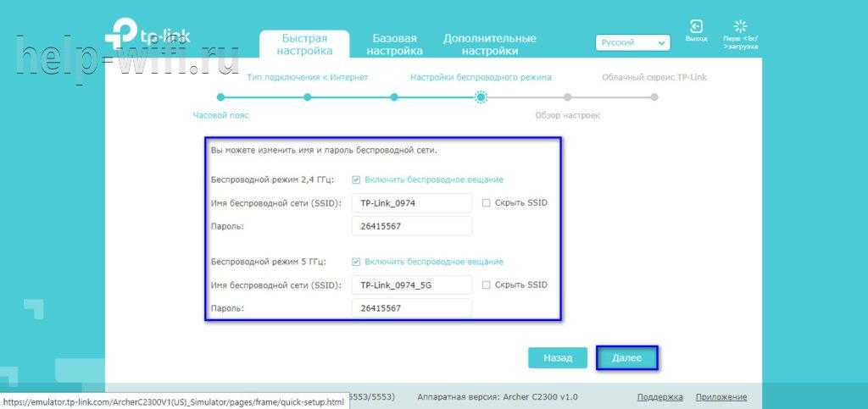This screenshot has height=409, width=868.
Task: Click the Облачный сервис TP-Link label
Action: coord(654,78)
